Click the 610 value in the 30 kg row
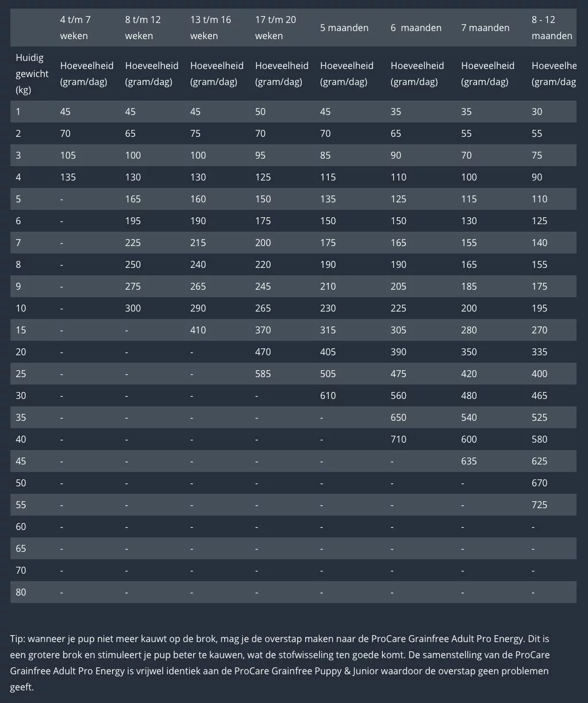 [x=328, y=395]
